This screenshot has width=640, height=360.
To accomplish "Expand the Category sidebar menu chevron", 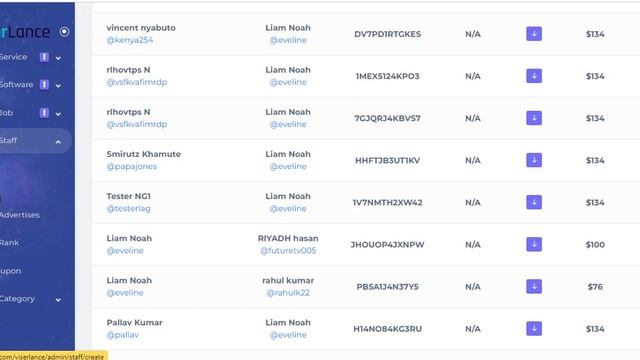I will click(x=58, y=300).
